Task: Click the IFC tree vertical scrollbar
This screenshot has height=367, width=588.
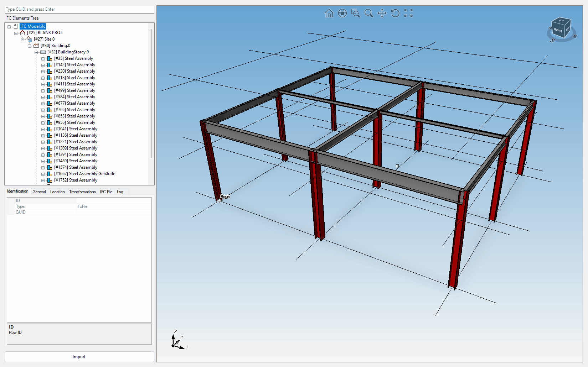Action: [x=151, y=93]
